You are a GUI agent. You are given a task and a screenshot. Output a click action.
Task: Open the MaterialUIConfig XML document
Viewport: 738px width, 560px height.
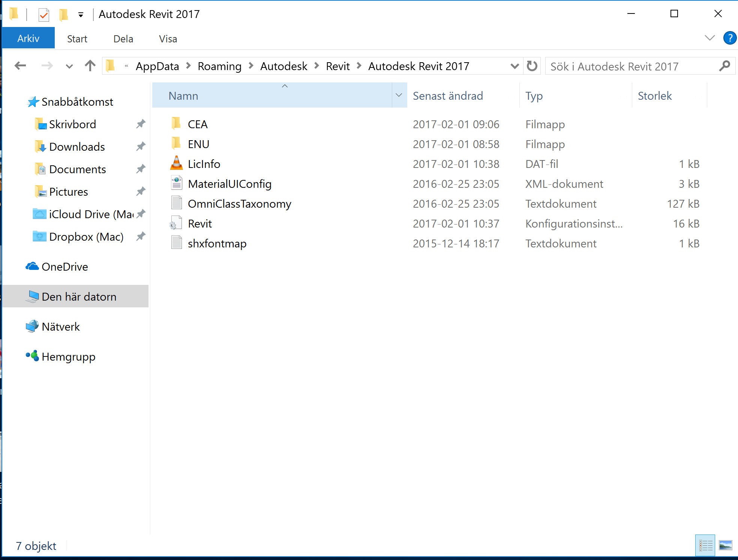pyautogui.click(x=230, y=184)
